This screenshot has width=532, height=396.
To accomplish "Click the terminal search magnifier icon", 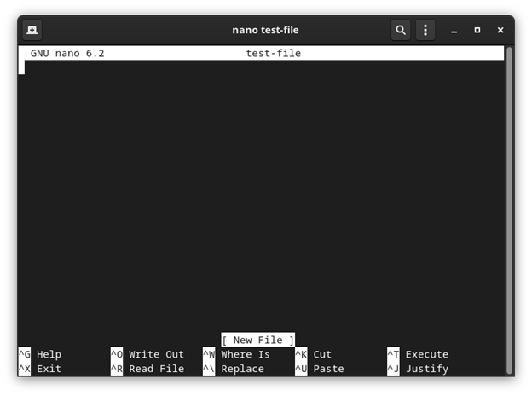I will [x=401, y=30].
